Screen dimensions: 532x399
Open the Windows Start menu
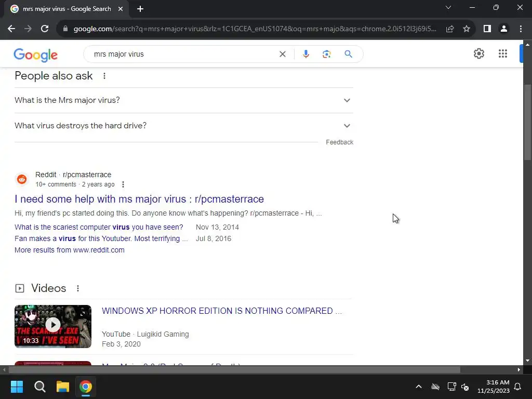click(x=17, y=387)
